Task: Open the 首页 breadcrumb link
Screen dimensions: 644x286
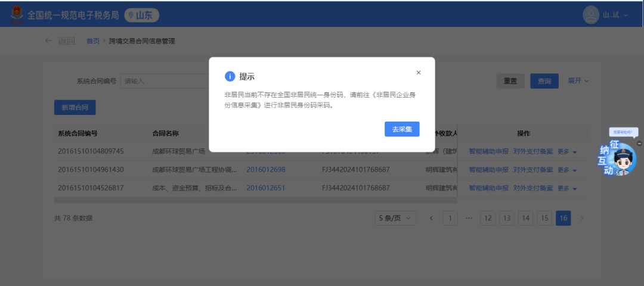Action: 93,41
